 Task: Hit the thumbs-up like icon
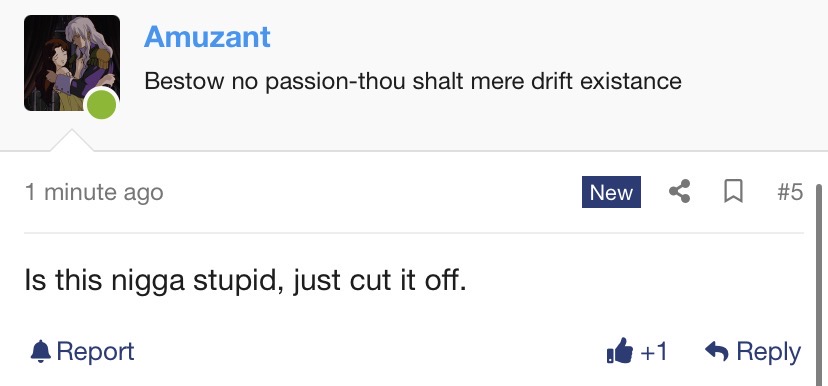[x=620, y=351]
